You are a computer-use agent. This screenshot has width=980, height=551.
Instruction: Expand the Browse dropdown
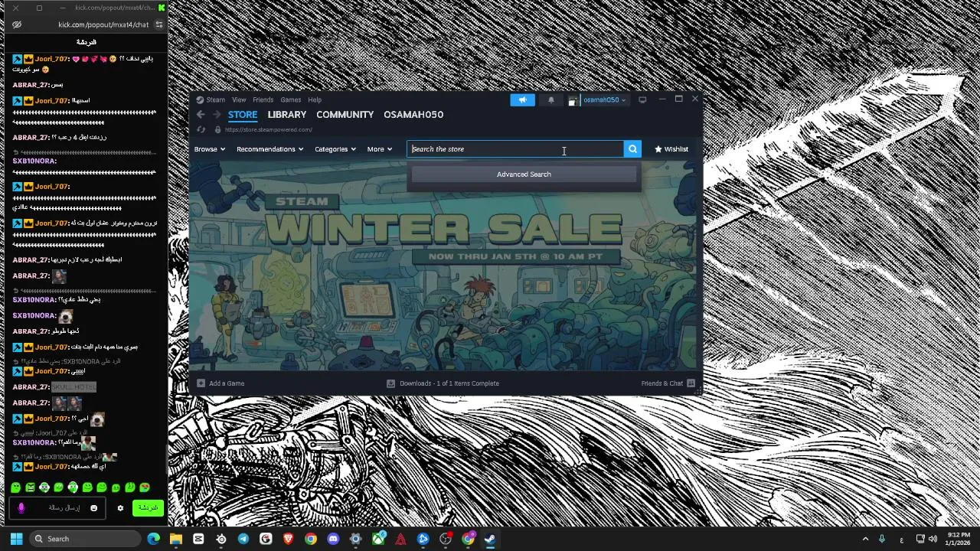point(209,149)
